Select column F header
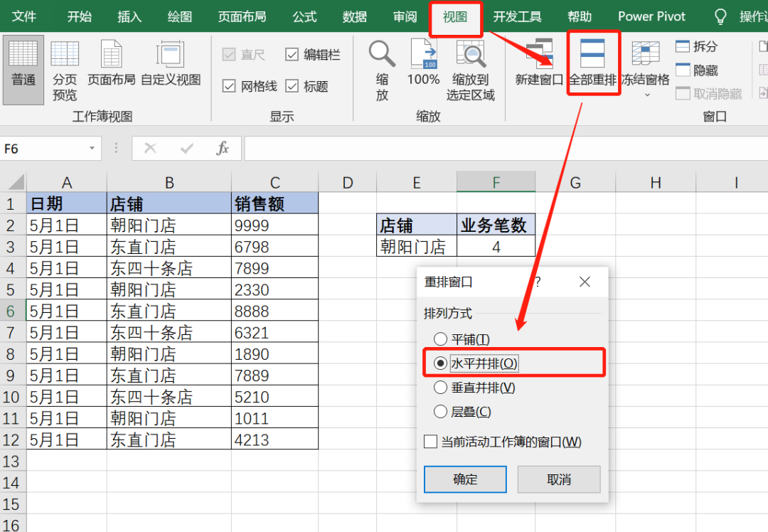Screen dimensions: 768x532 coord(496,182)
